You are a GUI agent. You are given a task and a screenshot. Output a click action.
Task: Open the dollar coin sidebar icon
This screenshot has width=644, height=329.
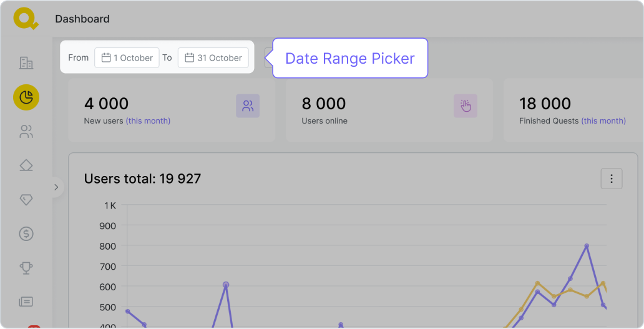[x=26, y=234]
